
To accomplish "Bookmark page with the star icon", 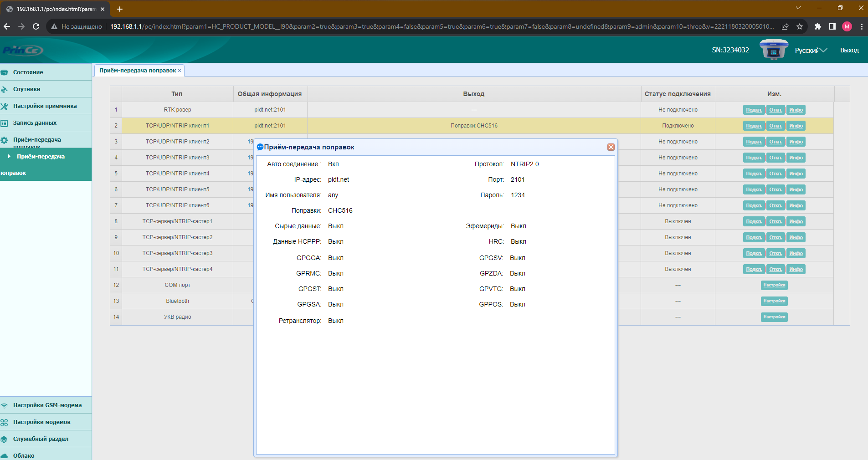I will [x=799, y=26].
